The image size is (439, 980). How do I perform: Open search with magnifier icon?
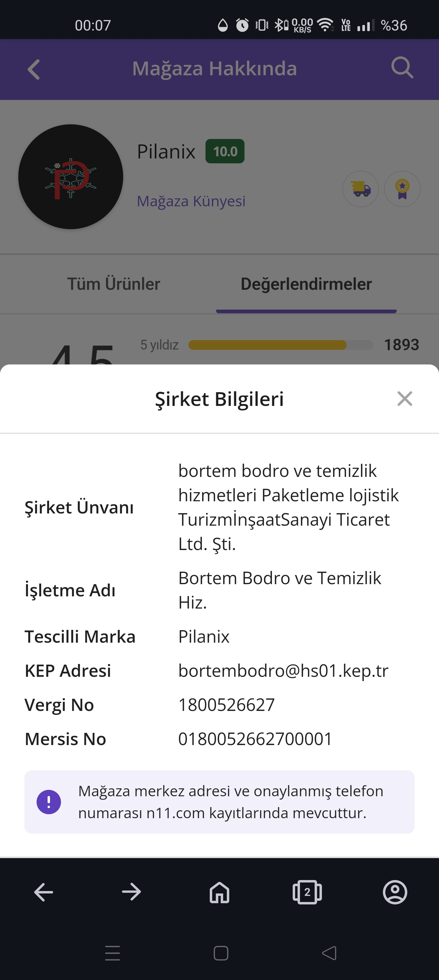[x=402, y=68]
